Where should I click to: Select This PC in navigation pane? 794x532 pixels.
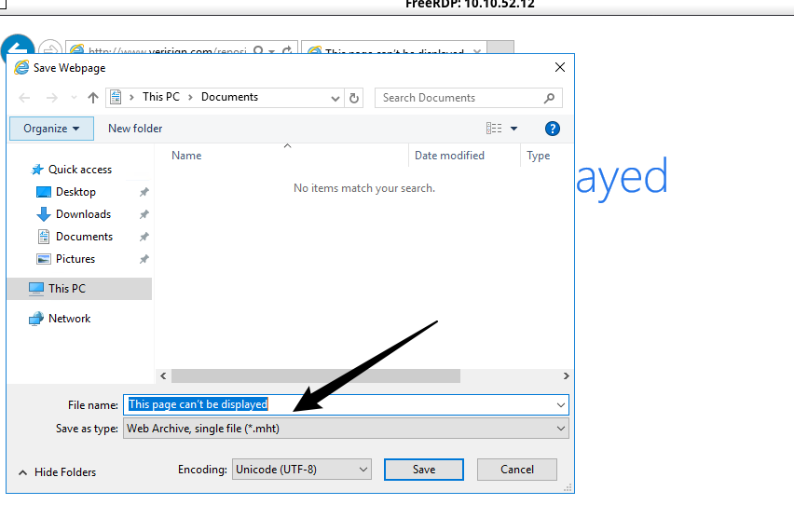click(x=79, y=289)
